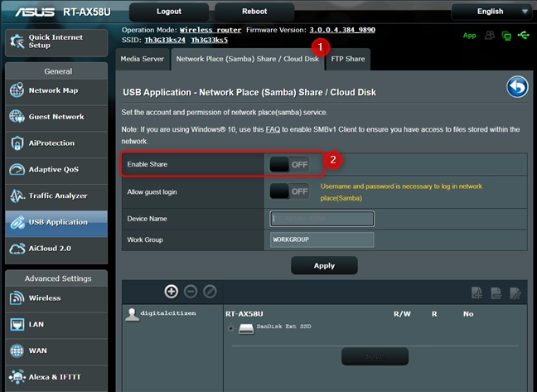Click the R/W permission column header
The height and width of the screenshot is (392, 537).
[x=402, y=314]
